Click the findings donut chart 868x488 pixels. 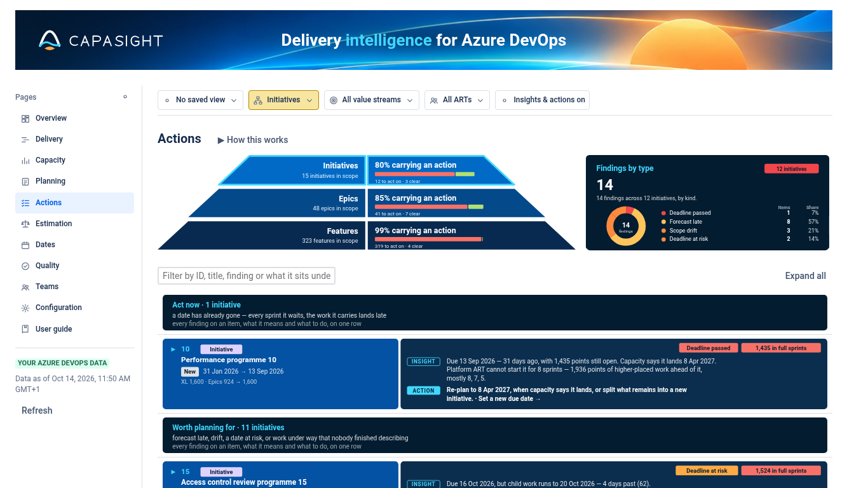(x=626, y=226)
